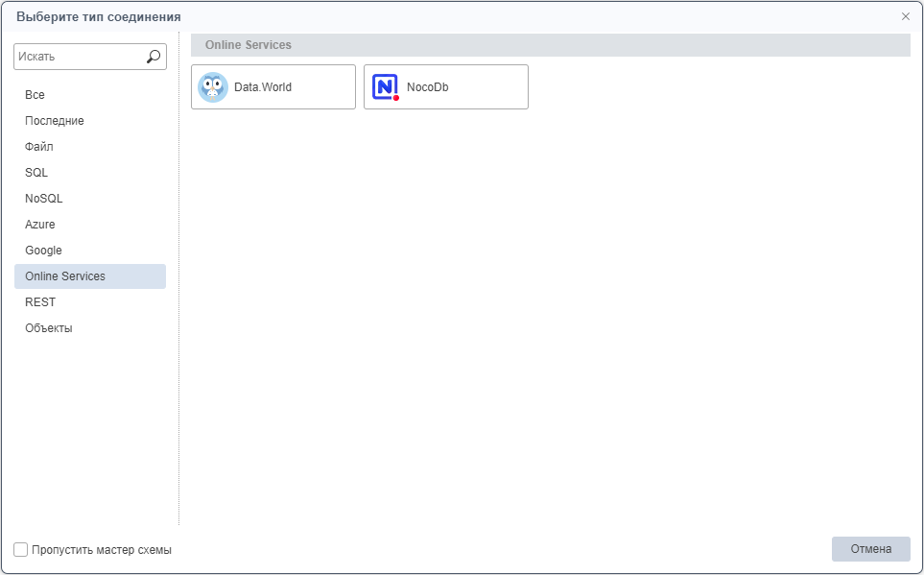Open the REST category
Image resolution: width=924 pixels, height=575 pixels.
click(x=40, y=302)
